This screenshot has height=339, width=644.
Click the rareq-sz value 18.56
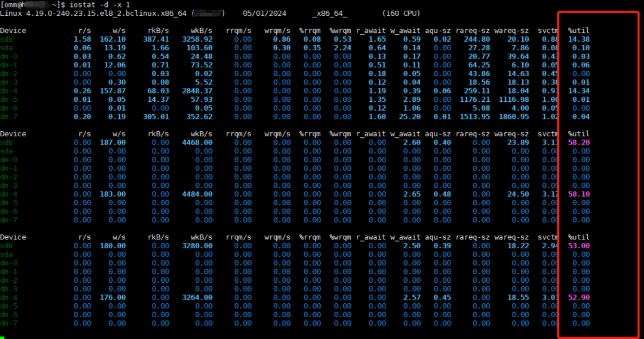pos(479,82)
